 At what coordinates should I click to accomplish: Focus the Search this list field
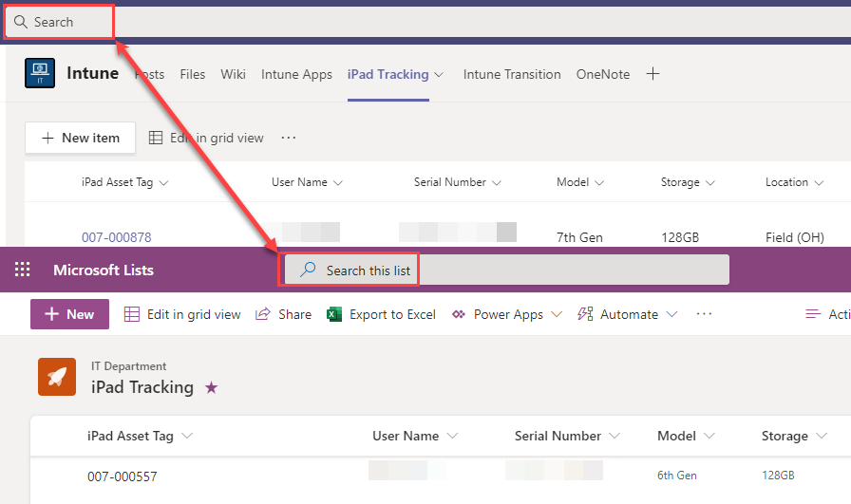[507, 270]
